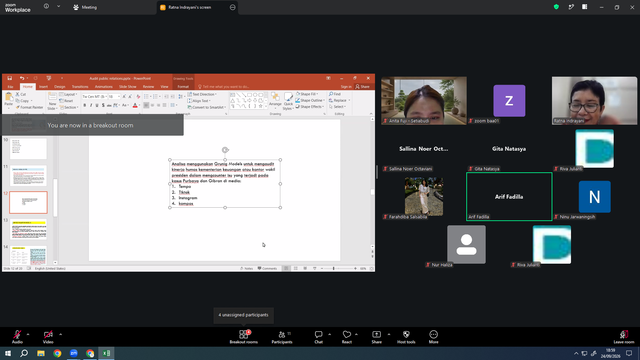Click Leave room button
The height and width of the screenshot is (360, 640).
[x=624, y=337]
